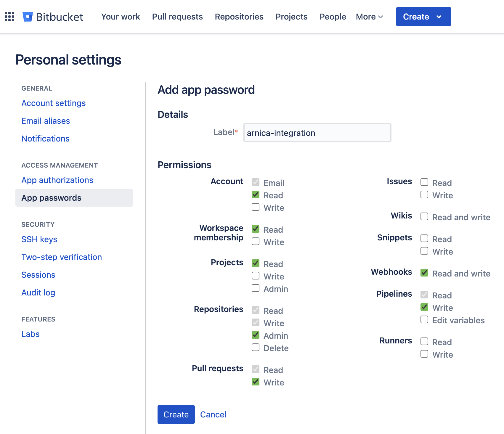Screen dimensions: 504x434
Task: Check Workspace membership Write
Action: (256, 242)
